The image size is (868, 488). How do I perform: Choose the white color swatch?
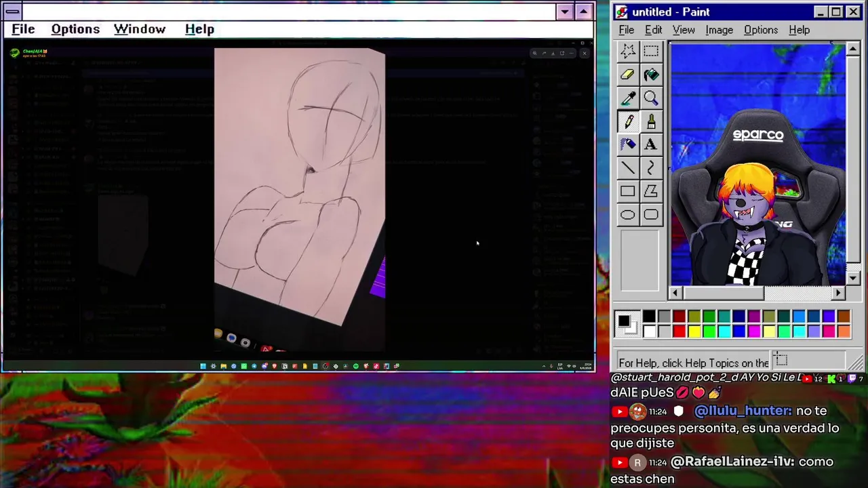pos(649,331)
